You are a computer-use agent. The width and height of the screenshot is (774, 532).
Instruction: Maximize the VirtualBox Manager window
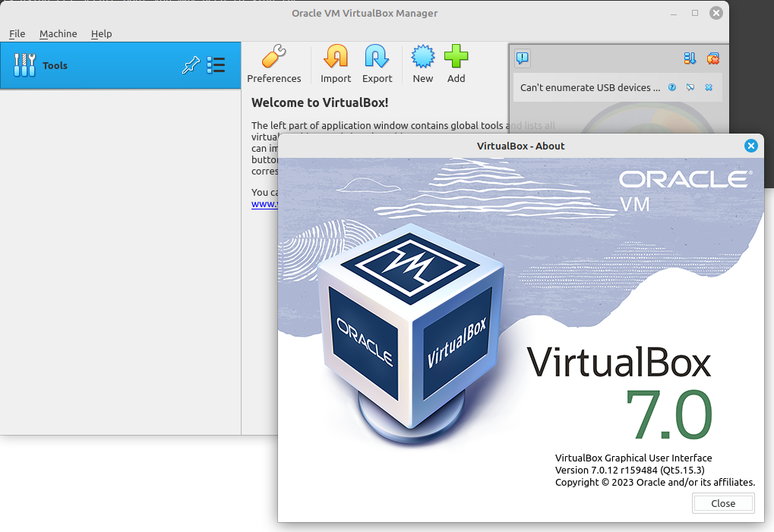coord(695,13)
